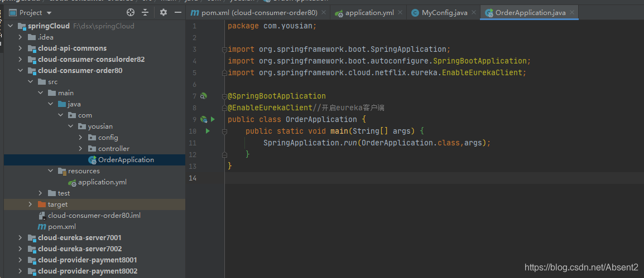Click the file icon beside cloud-consumer-order80.iml
Screen dimensions: 644x278
coord(42,216)
